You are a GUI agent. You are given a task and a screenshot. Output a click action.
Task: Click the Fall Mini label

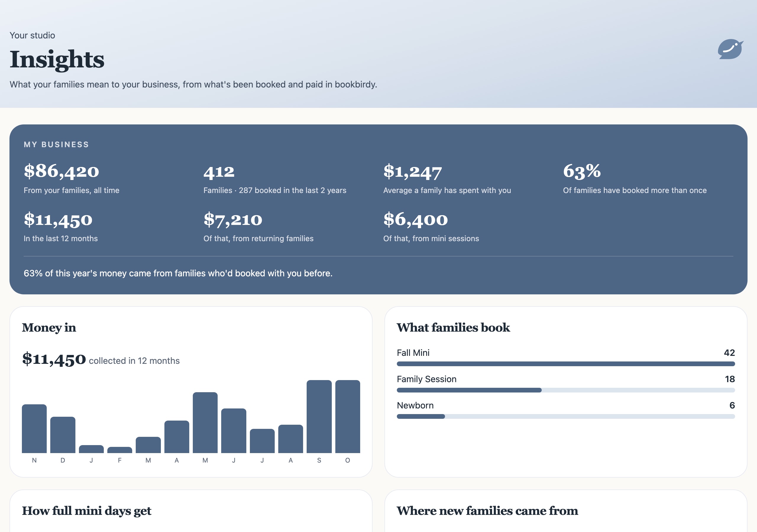pos(413,353)
